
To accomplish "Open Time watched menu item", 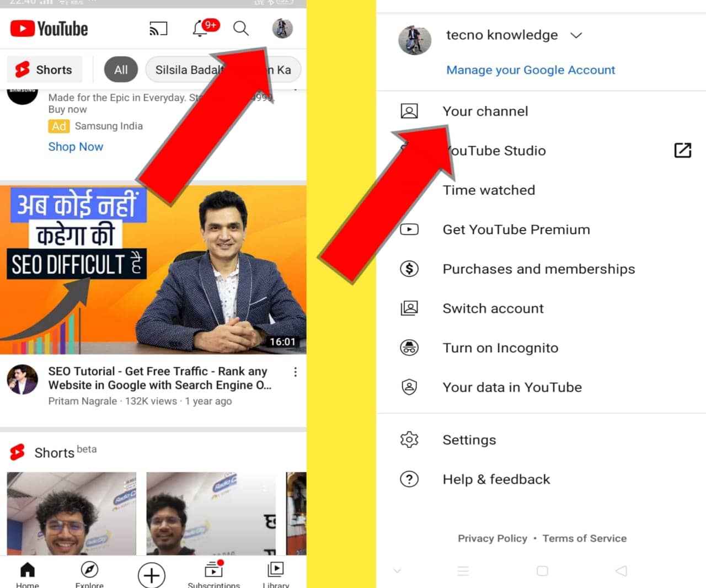I will (541, 190).
